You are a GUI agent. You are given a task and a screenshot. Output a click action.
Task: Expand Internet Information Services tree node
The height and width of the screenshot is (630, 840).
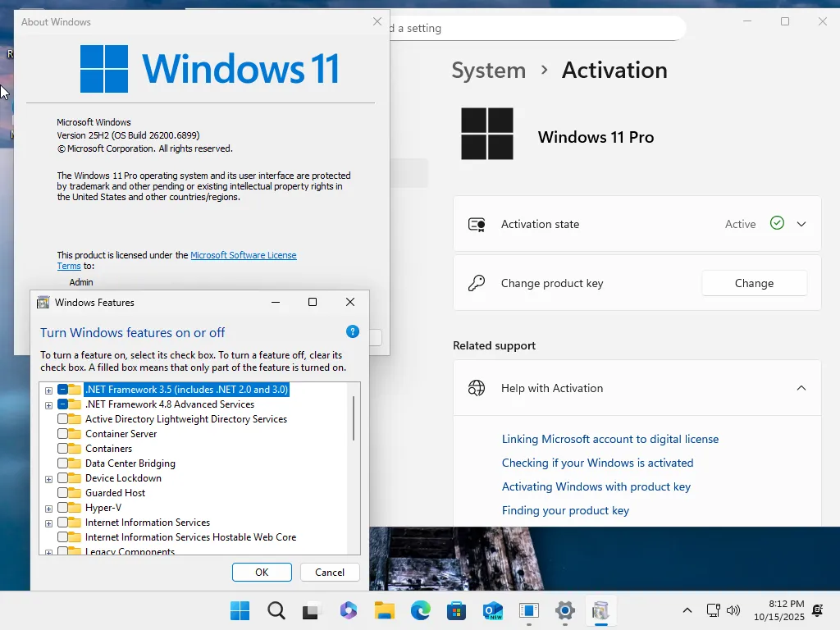point(48,523)
